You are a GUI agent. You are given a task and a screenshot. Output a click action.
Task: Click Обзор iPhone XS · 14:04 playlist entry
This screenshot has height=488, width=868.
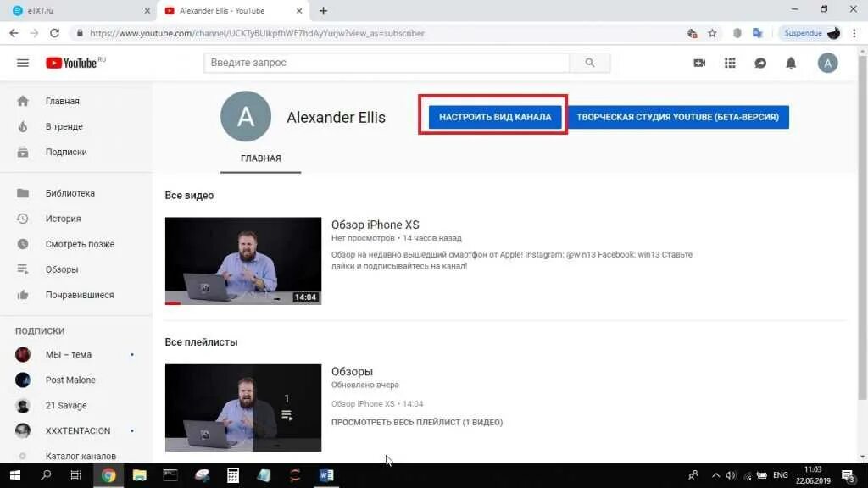point(377,404)
